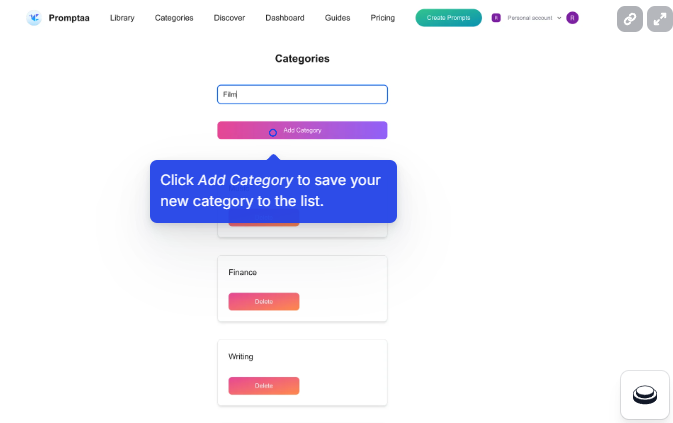Click the fullscreen expand arrows icon
Viewport: 673px width, 423px height.
click(660, 19)
